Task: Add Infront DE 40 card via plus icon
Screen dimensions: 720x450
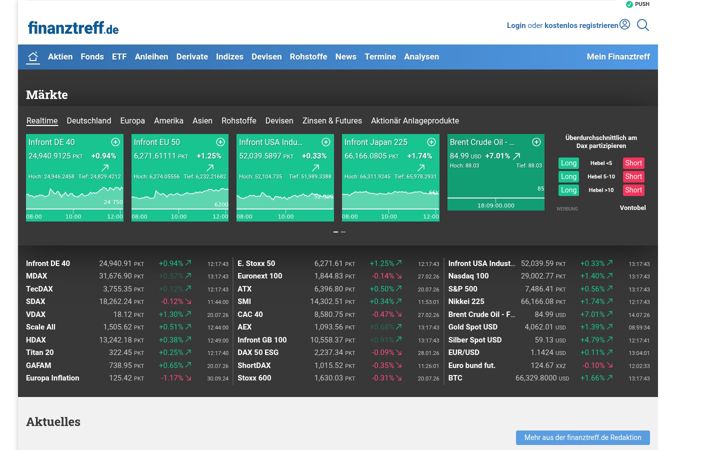Action: coord(115,142)
